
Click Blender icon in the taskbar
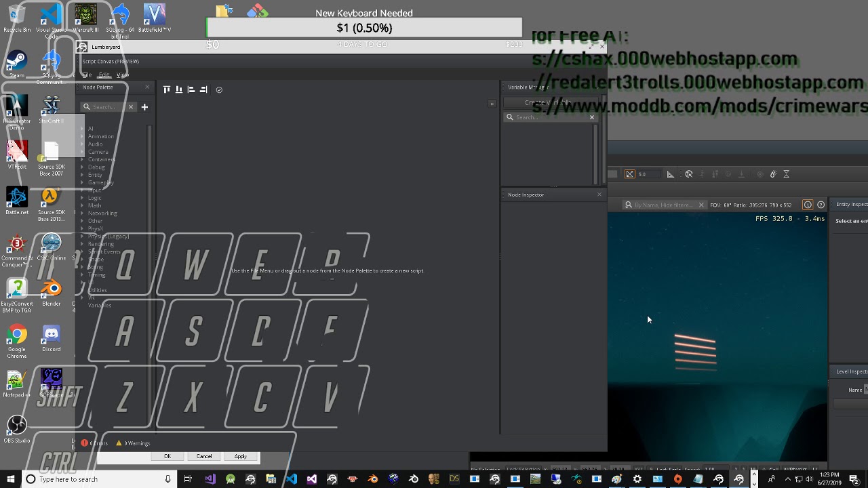[372, 479]
